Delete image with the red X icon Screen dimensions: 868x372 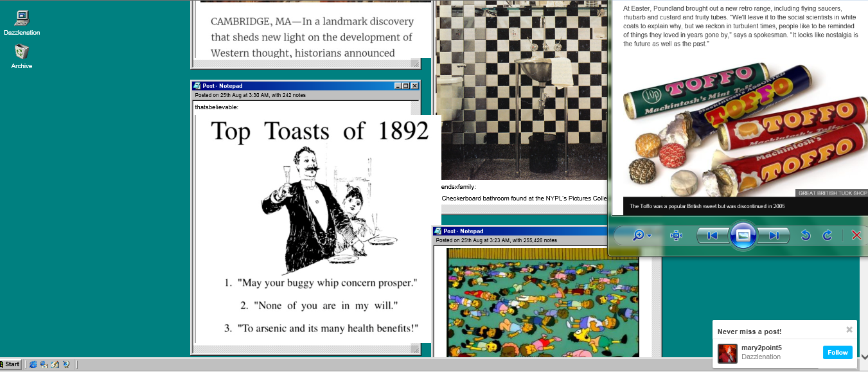pyautogui.click(x=856, y=236)
